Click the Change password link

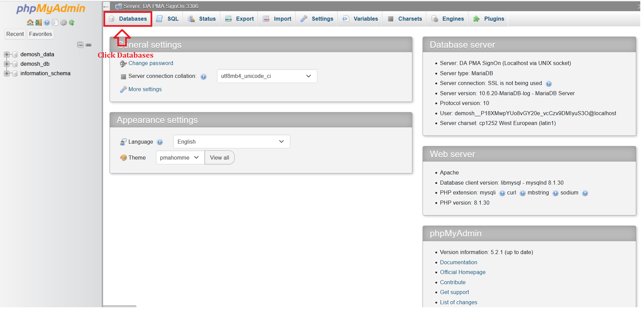pyautogui.click(x=151, y=63)
